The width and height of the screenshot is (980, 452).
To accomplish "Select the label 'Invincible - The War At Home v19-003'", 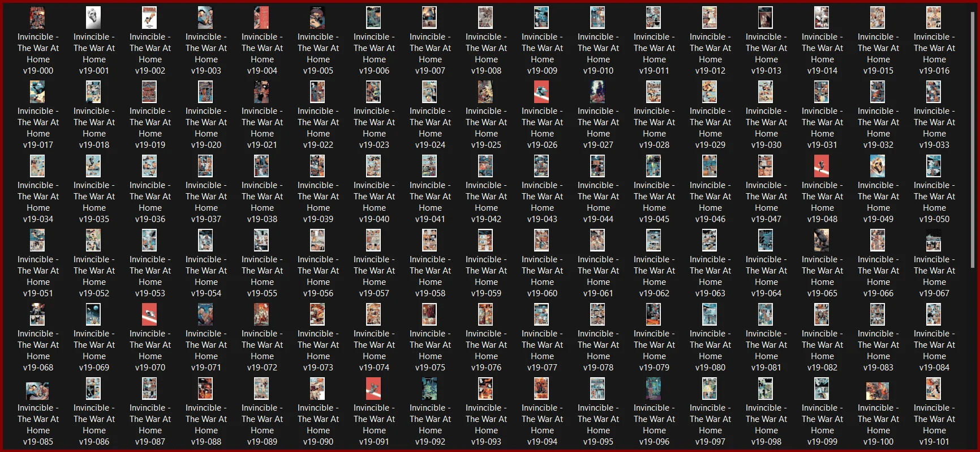I will [206, 54].
